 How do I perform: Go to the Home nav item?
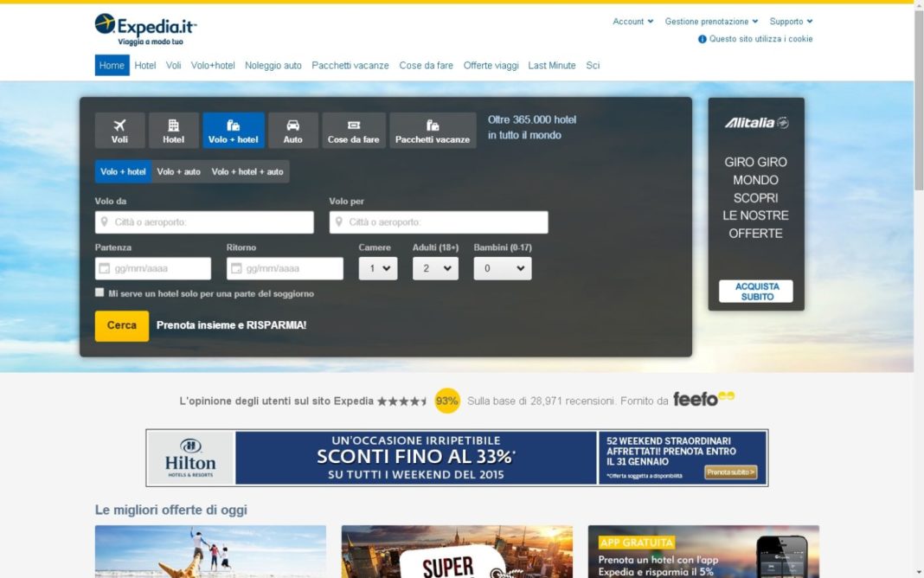click(112, 66)
